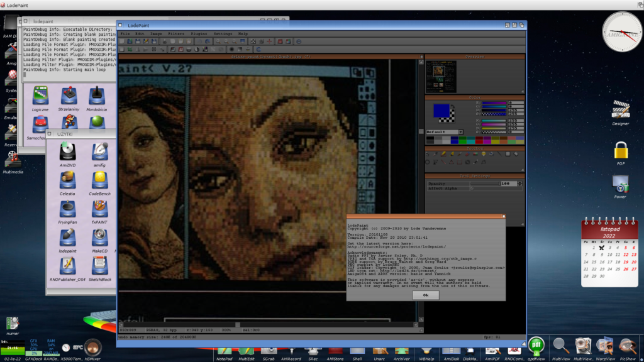Select the text F tool in Toolbox
The image size is (644, 362).
435,162
